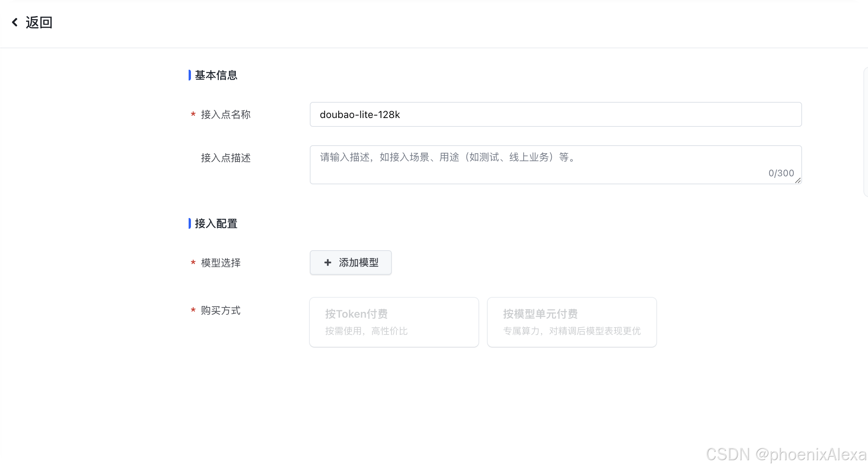Image resolution: width=868 pixels, height=469 pixels.
Task: Open the collapsed panel at right edge
Action: pos(865,132)
